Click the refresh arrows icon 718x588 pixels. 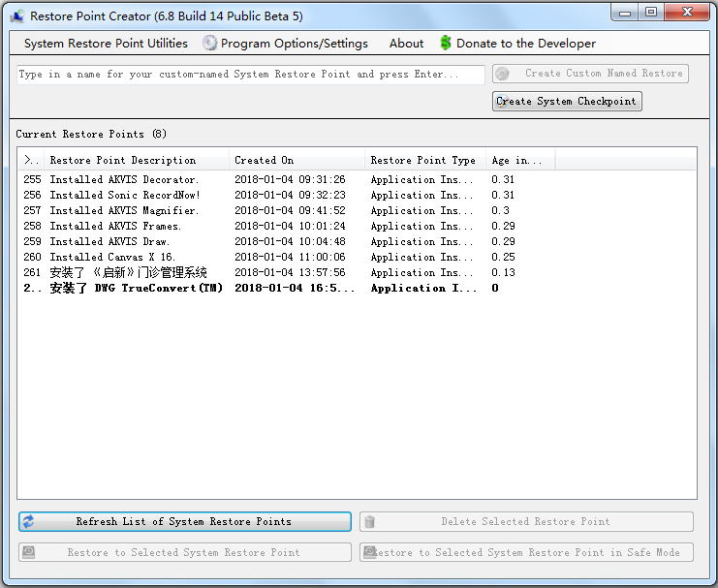pos(28,521)
